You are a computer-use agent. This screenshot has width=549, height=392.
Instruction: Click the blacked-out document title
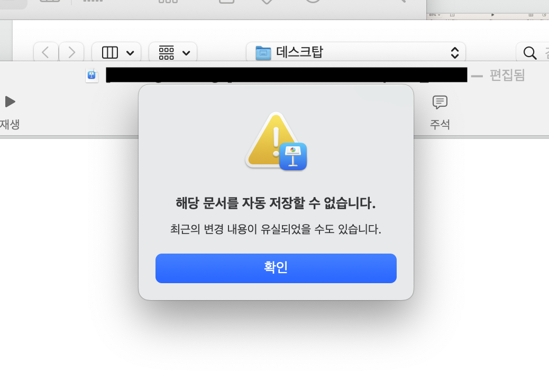(x=287, y=75)
